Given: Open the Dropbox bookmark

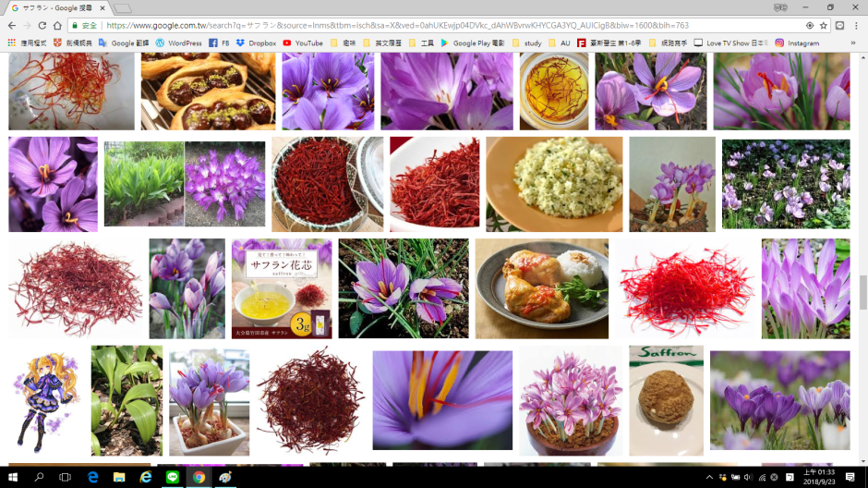Looking at the screenshot, I should tap(256, 43).
